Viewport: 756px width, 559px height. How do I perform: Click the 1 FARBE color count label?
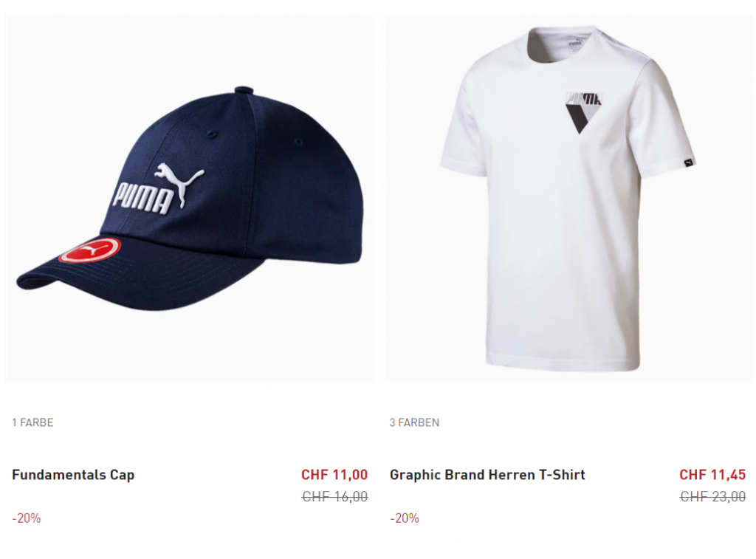[32, 422]
